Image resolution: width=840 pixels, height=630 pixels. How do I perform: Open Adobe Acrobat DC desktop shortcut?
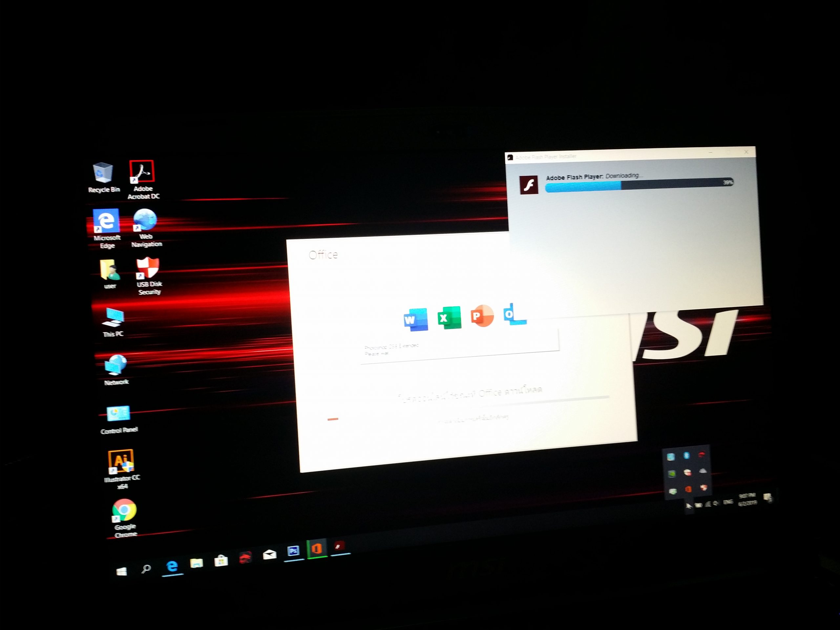pyautogui.click(x=142, y=179)
